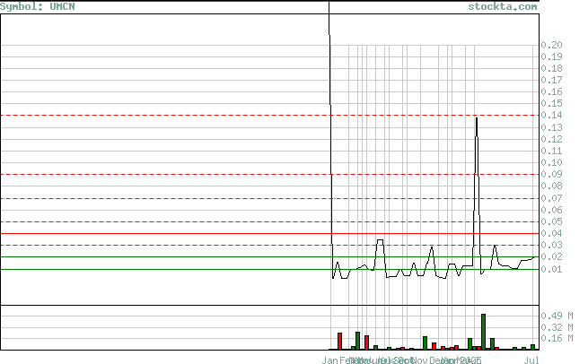Viewport: 588px width, 364px height.
Task: Click the 0.32 M volume label
Action: (x=557, y=327)
